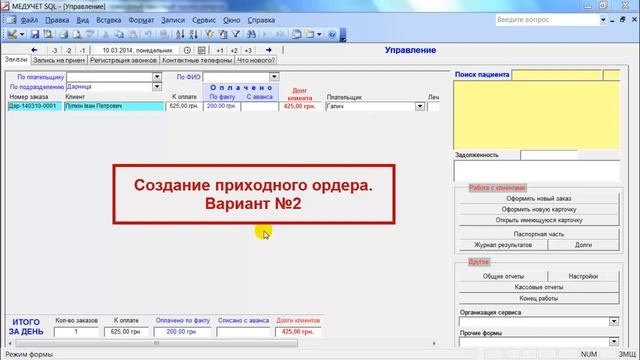Screen dimensions: 640x360
Task: Open the Общие отчеты button
Action: pyautogui.click(x=503, y=276)
